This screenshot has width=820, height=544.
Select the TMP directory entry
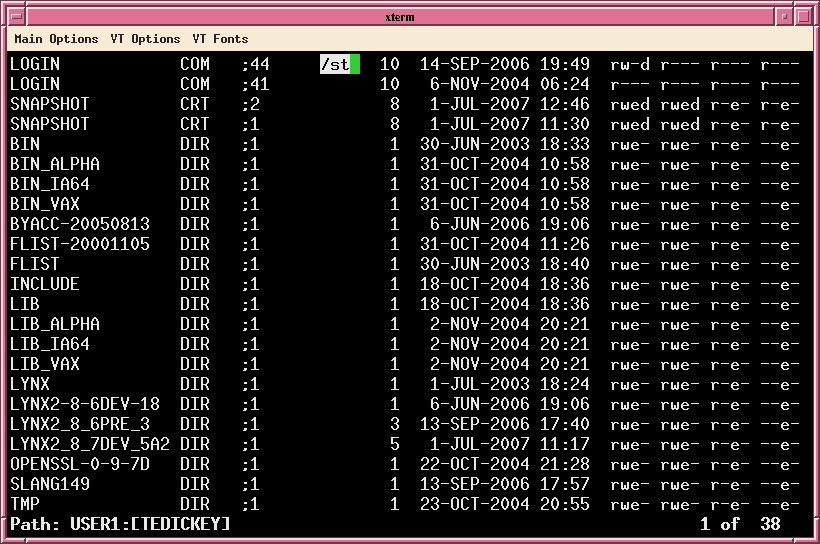click(x=25, y=504)
